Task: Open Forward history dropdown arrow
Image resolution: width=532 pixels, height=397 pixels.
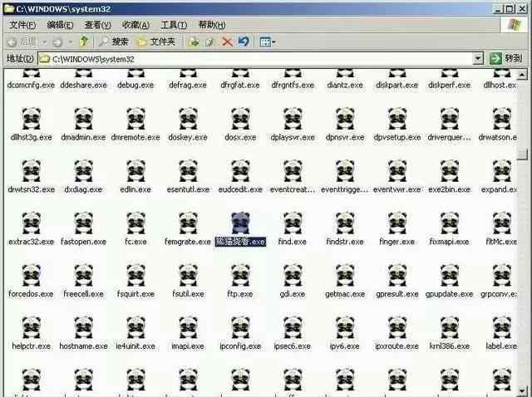Action: [71, 42]
